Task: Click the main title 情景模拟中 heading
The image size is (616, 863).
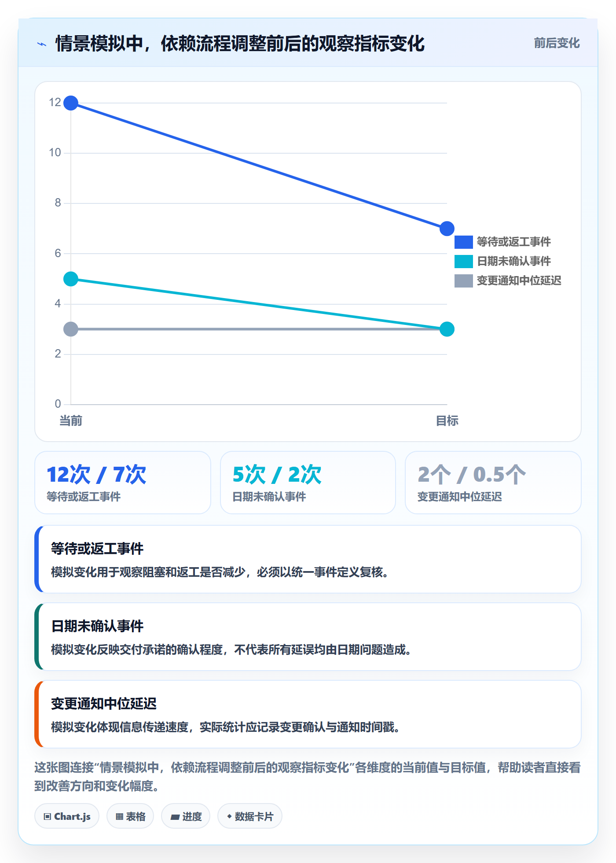Action: tap(240, 44)
